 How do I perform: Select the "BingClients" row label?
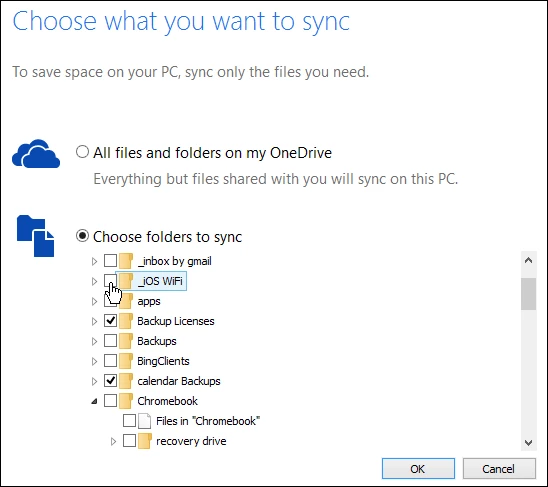coord(163,361)
